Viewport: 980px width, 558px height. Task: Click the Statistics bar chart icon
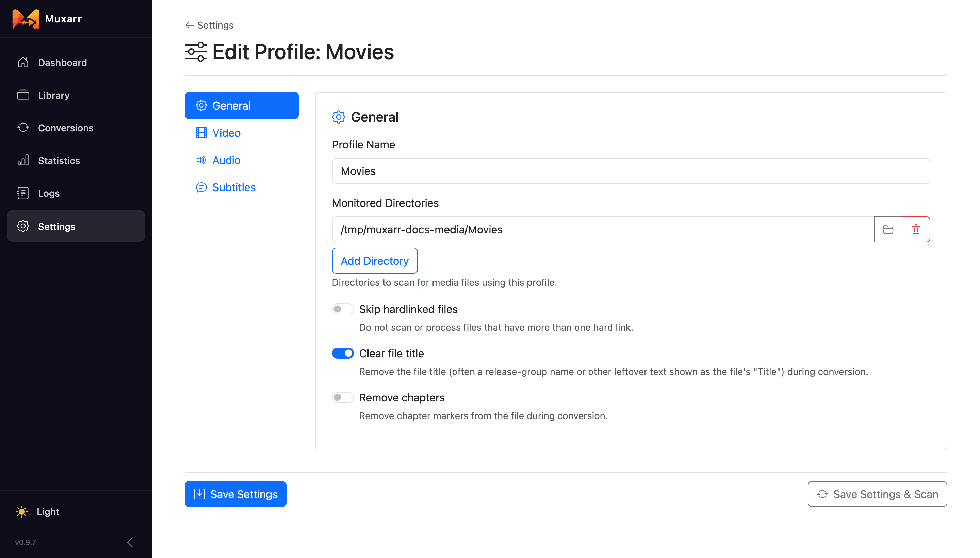pos(23,160)
